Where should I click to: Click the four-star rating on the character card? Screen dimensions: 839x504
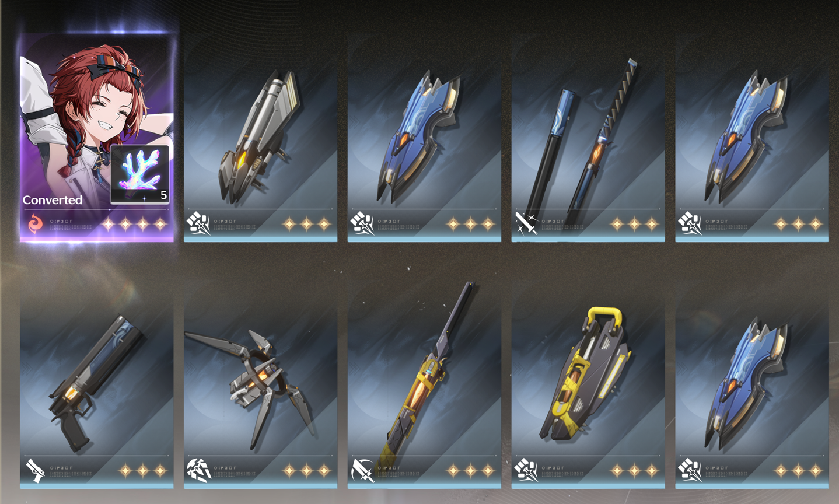point(134,223)
